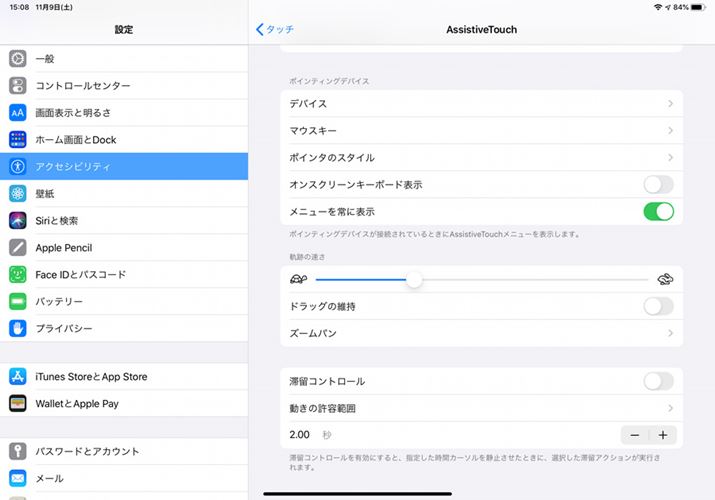Decrease dwell time with minus button
Screen dimensions: 715x500
[x=635, y=435]
